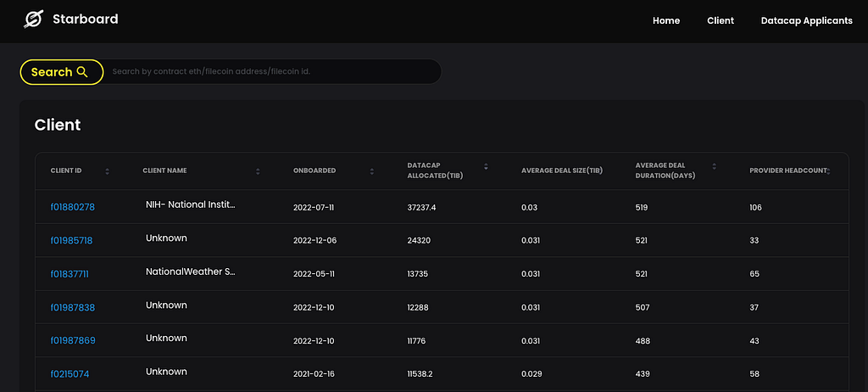Click the Average Deal Size(TiB) header
868x392 pixels.
click(x=562, y=171)
